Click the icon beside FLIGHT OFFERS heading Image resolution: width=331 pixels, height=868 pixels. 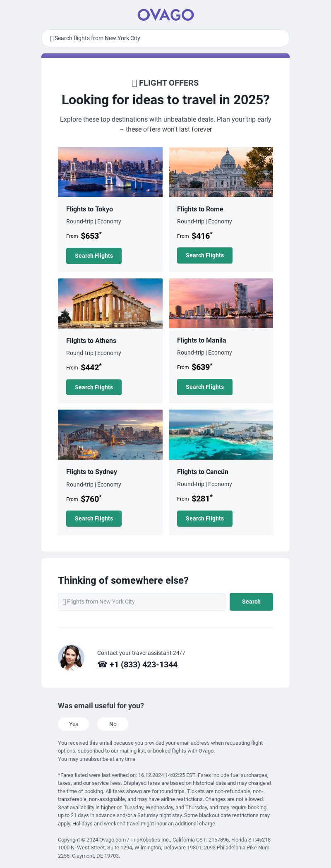134,83
